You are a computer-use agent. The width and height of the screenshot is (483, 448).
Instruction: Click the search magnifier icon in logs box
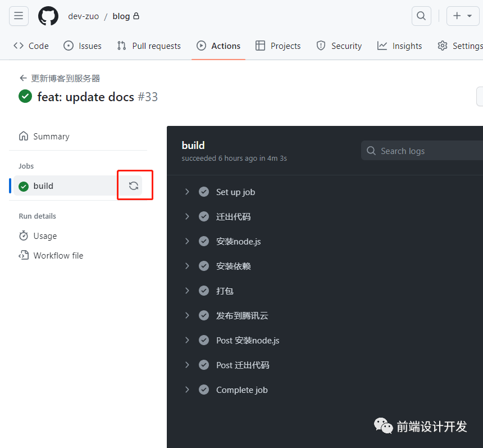[x=371, y=151]
